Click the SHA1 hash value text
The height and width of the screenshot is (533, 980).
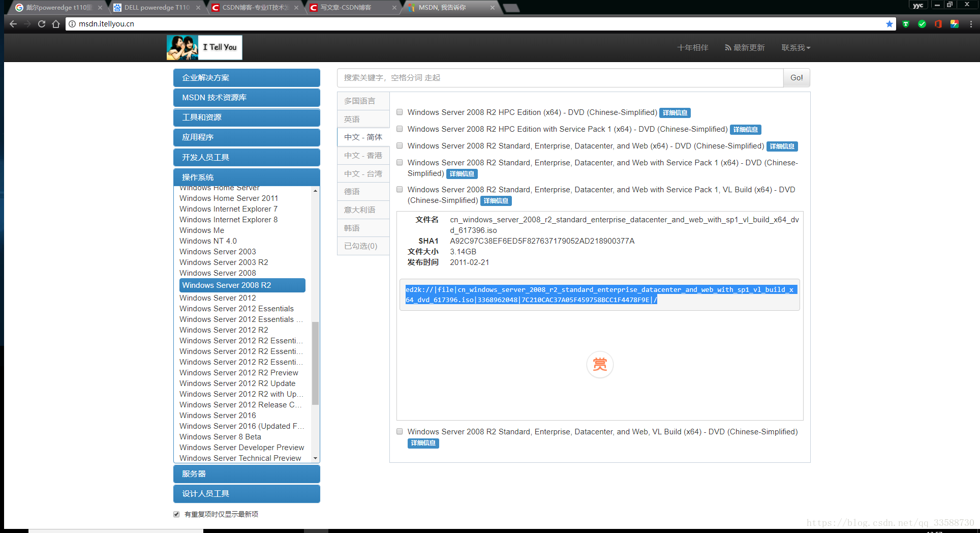(542, 241)
